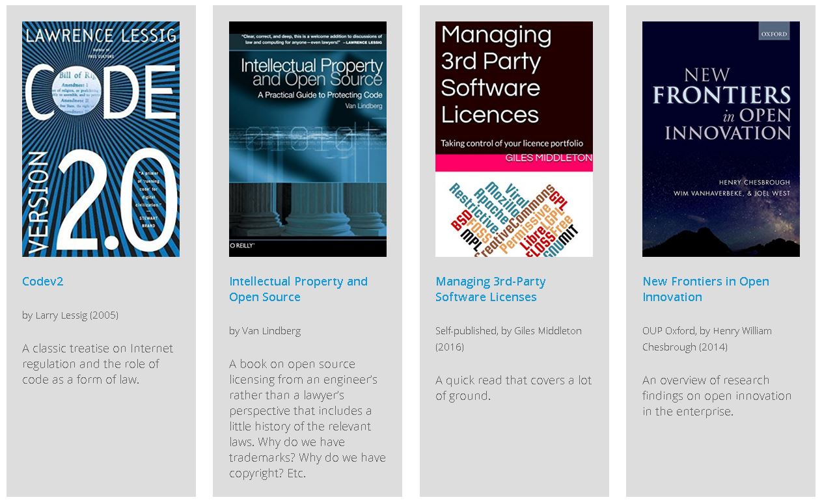This screenshot has height=504, width=822.
Task: Click the O'Reilly book cover image
Action: click(307, 139)
